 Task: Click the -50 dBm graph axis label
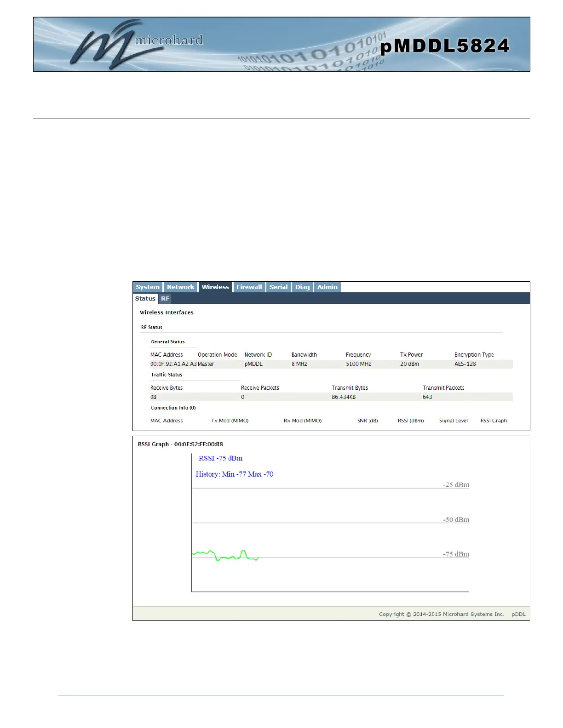coord(456,520)
